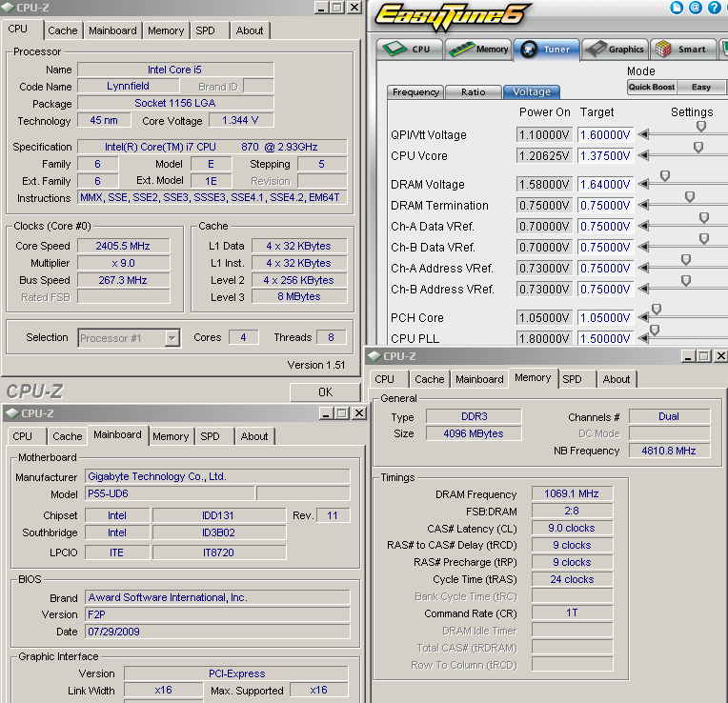
Task: Decrease CPU PLL with left arrow
Action: [643, 338]
